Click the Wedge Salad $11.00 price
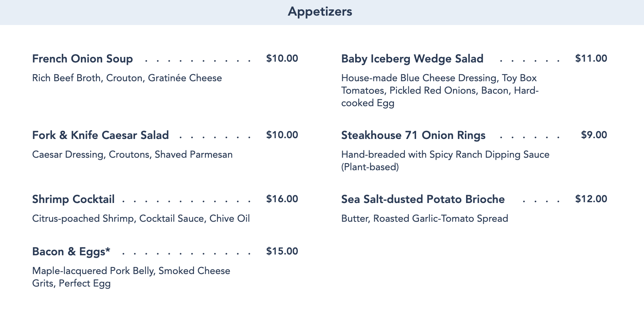The image size is (644, 324). (591, 59)
